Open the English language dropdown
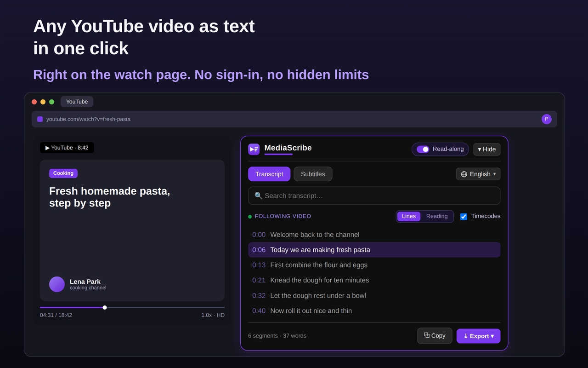This screenshot has width=588, height=368. pyautogui.click(x=478, y=174)
